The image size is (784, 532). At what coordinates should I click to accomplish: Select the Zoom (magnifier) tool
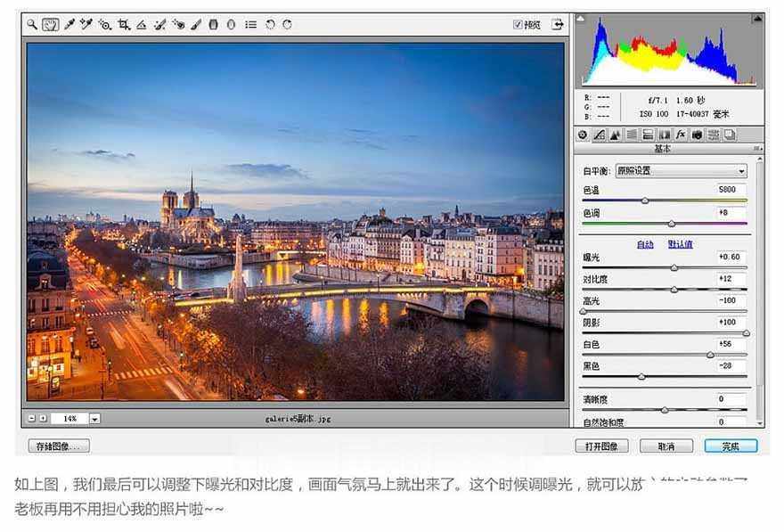pos(32,24)
